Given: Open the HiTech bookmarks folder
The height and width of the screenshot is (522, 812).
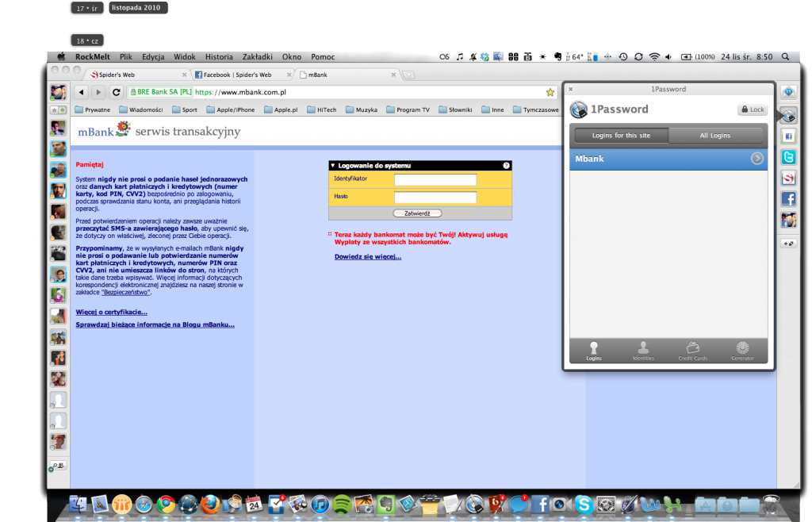Looking at the screenshot, I should 322,109.
